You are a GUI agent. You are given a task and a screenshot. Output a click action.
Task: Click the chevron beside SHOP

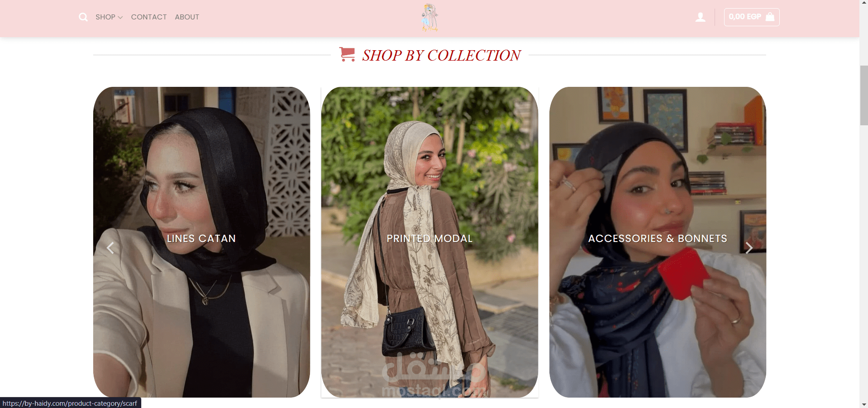[120, 18]
